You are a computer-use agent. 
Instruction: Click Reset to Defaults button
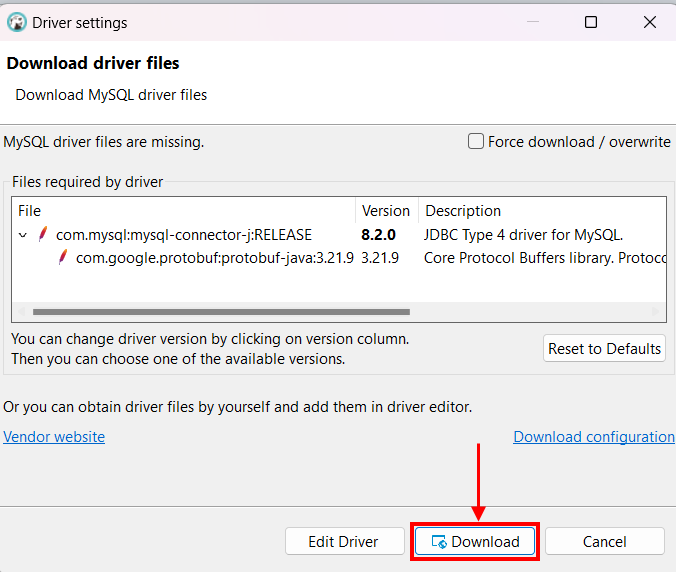click(604, 348)
